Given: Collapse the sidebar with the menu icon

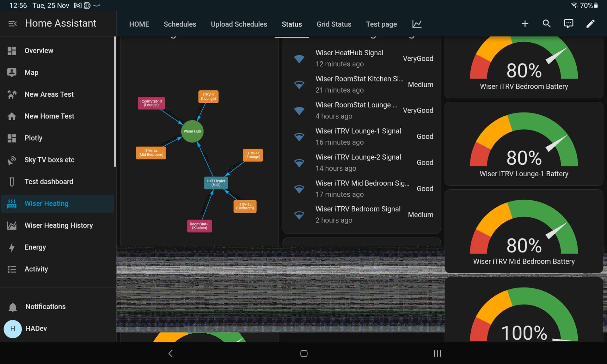Looking at the screenshot, I should coord(12,23).
